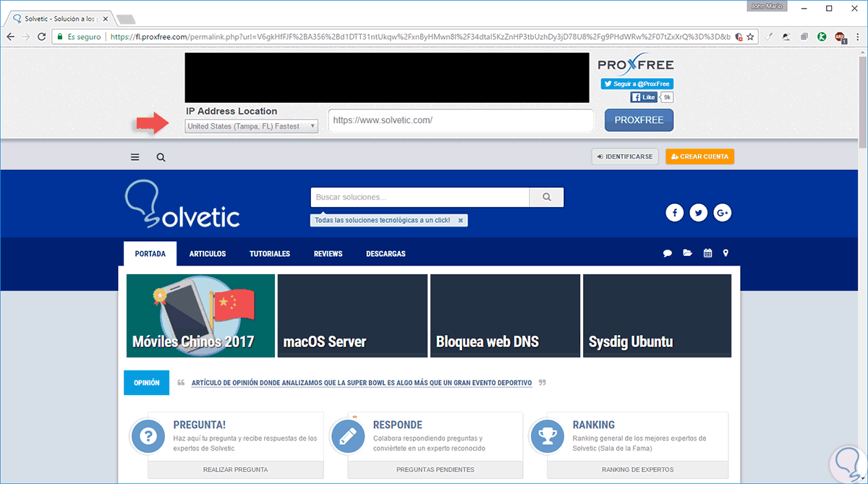Open the Bloquea web DNS card

click(x=505, y=315)
